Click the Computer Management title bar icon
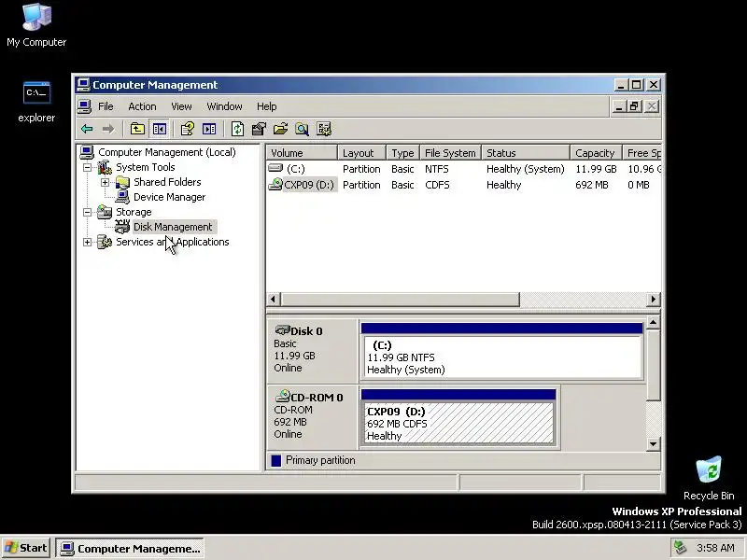Image resolution: width=747 pixels, height=560 pixels. point(83,85)
